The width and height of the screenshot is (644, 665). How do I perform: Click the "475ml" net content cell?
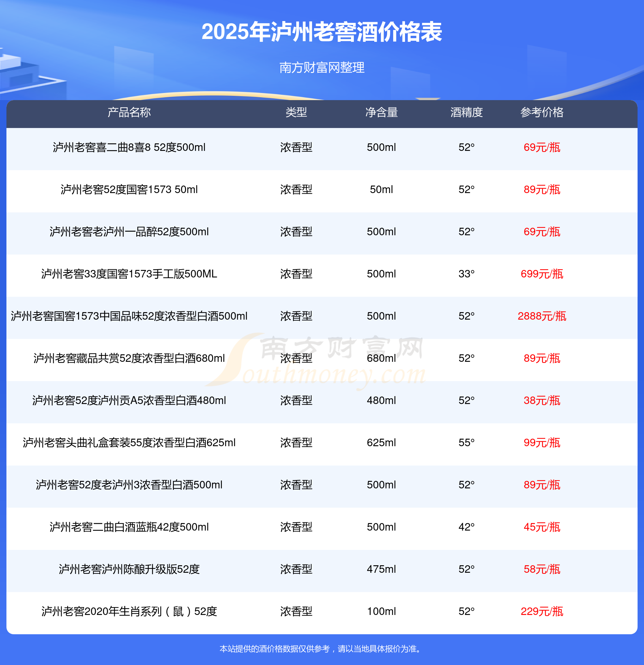click(x=381, y=569)
